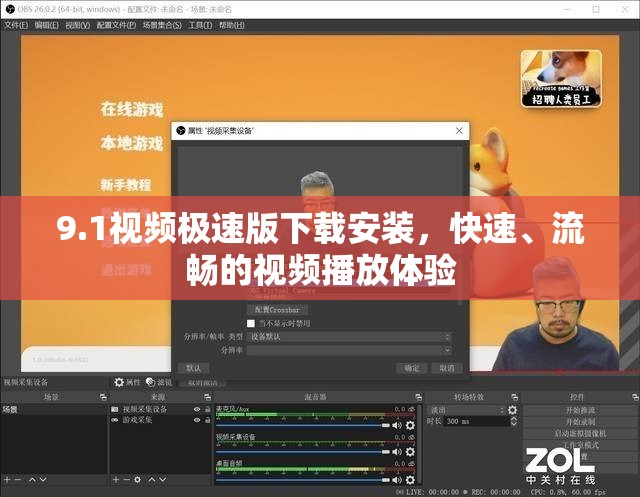The image size is (640, 497).
Task: Select the 游戏采集 source row
Action: [160, 420]
